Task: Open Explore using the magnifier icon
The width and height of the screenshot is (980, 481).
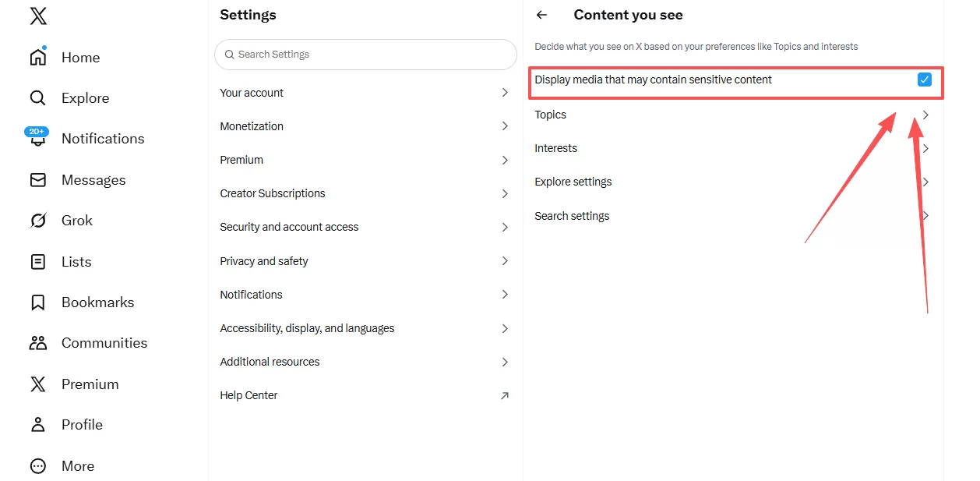Action: click(x=38, y=98)
